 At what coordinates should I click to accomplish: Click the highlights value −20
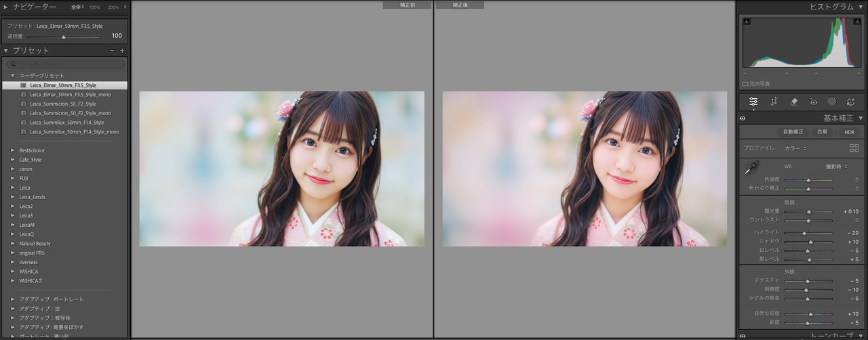pyautogui.click(x=852, y=232)
